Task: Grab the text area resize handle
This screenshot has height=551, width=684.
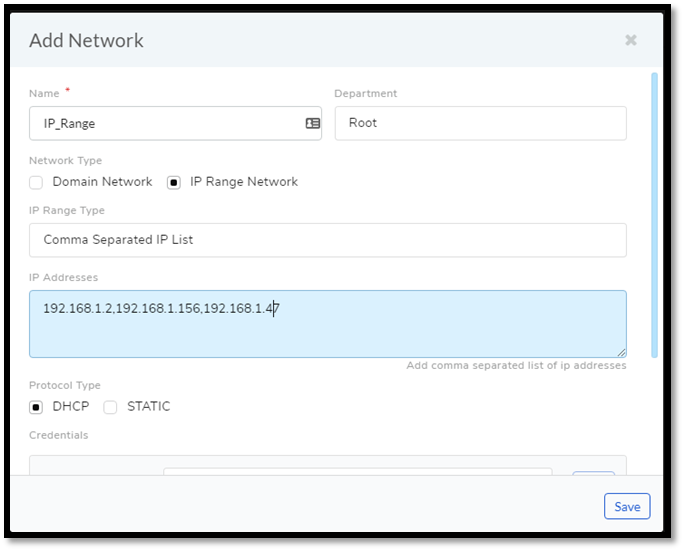Action: point(622,353)
